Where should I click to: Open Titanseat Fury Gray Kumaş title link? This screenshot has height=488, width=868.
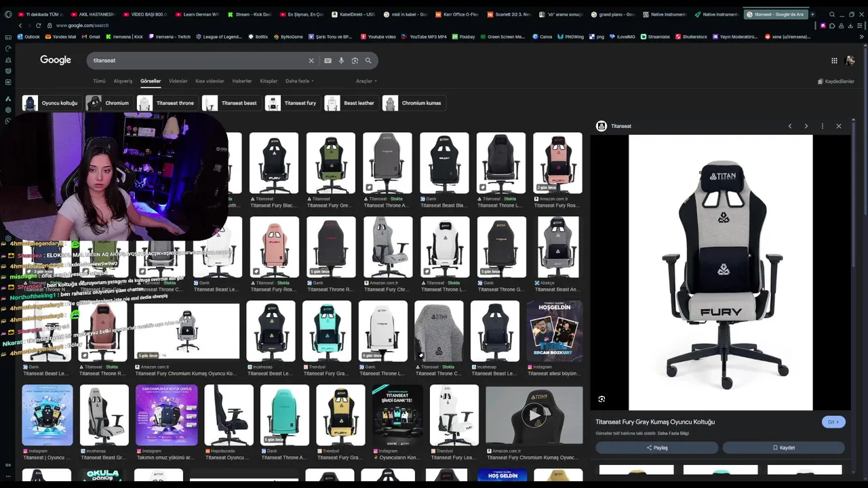[x=655, y=422]
